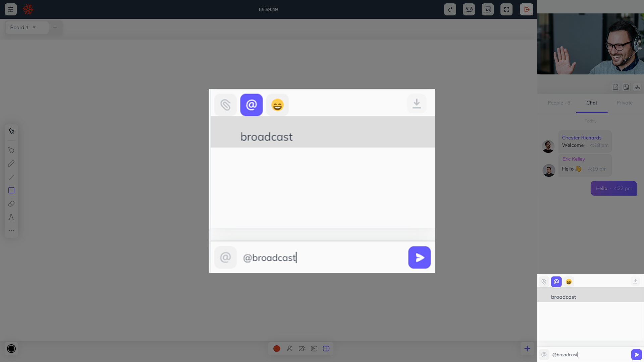Select the attachment icon in chat toolbar
The height and width of the screenshot is (362, 644).
click(544, 282)
